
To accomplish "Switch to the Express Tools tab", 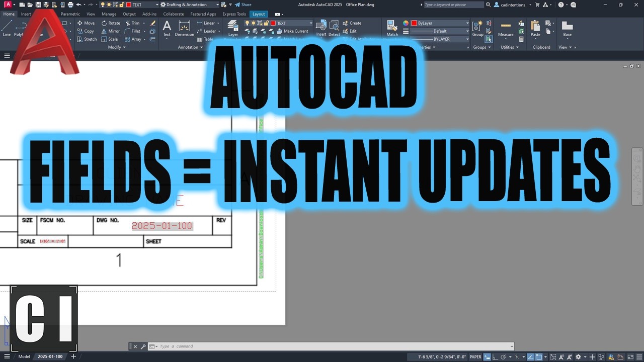I will point(234,14).
